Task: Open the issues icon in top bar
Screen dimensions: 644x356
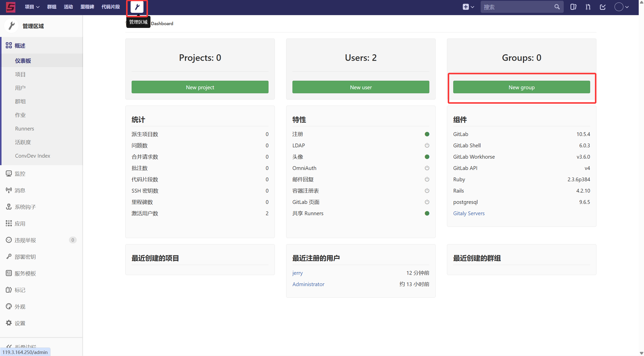Action: click(x=573, y=7)
